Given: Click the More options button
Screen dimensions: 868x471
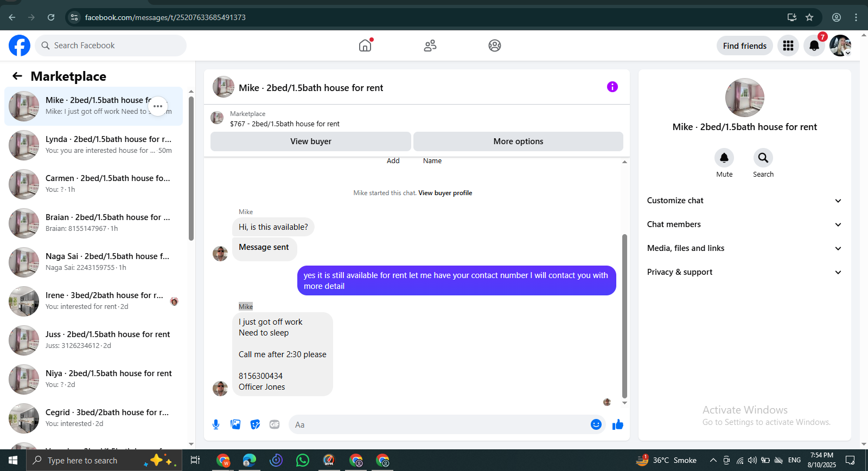Looking at the screenshot, I should pos(518,141).
